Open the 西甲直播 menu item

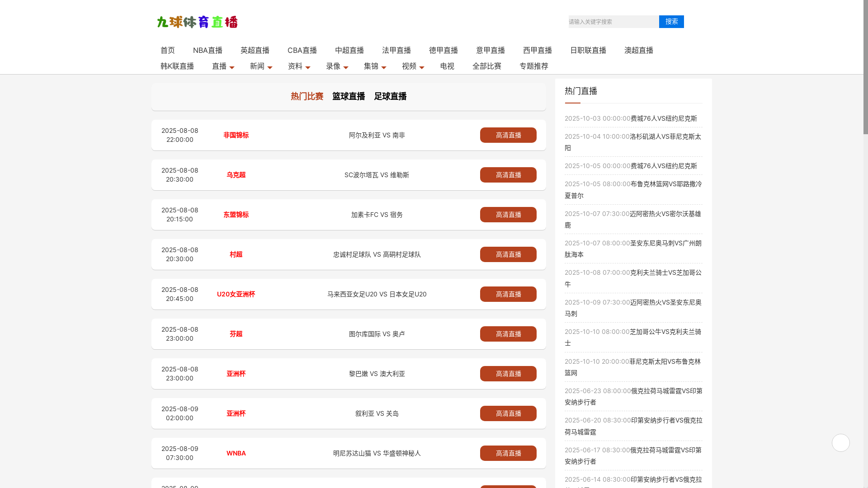click(x=538, y=50)
